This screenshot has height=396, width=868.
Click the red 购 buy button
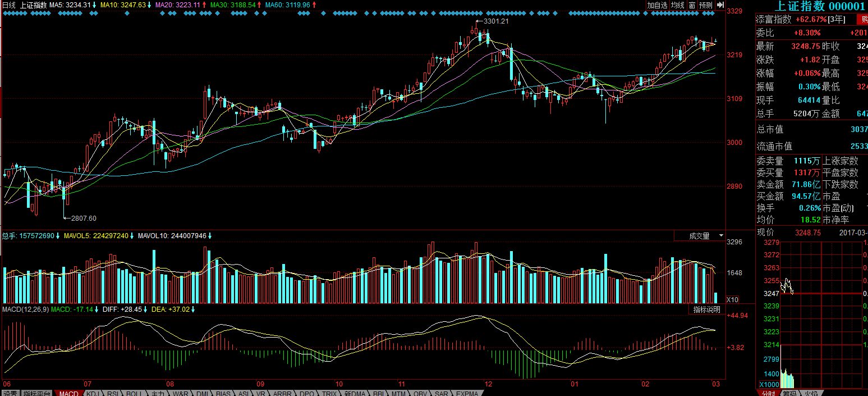point(862,19)
